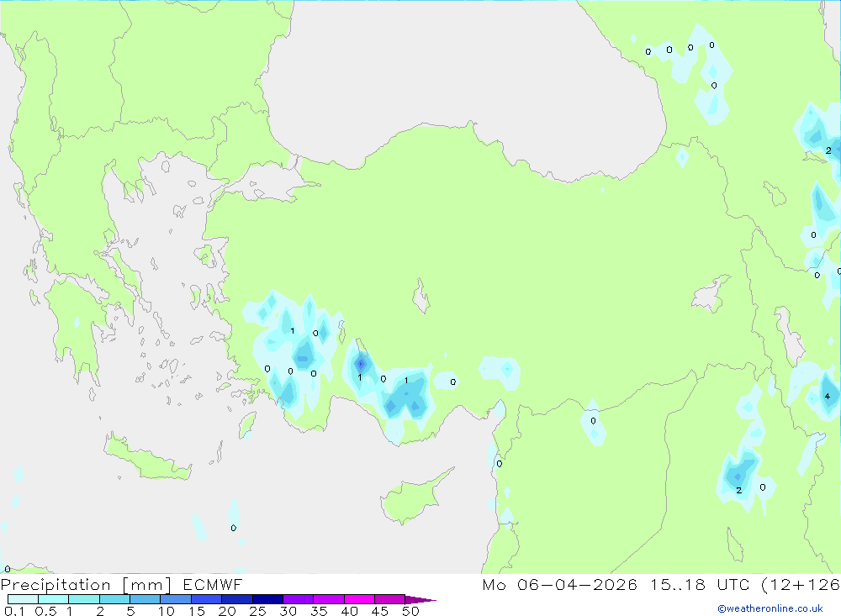841x616 pixels.
Task: Click the legend label 15
Action: (x=197, y=611)
